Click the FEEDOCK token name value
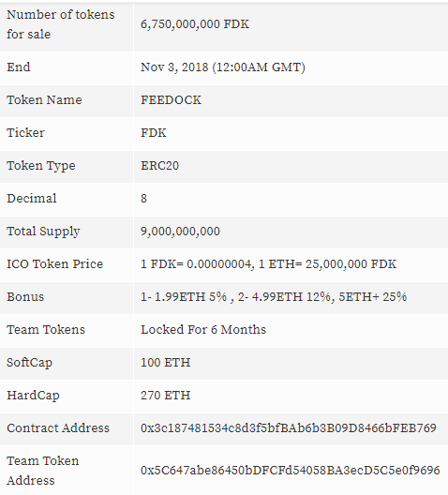The height and width of the screenshot is (495, 448). (x=171, y=100)
